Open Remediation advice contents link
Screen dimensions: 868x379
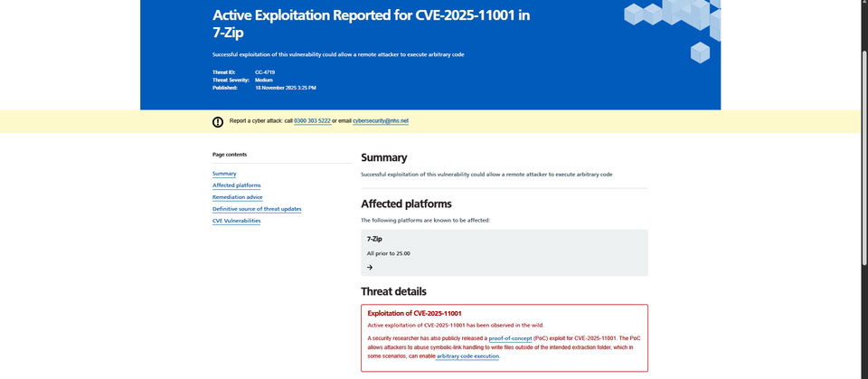[238, 197]
